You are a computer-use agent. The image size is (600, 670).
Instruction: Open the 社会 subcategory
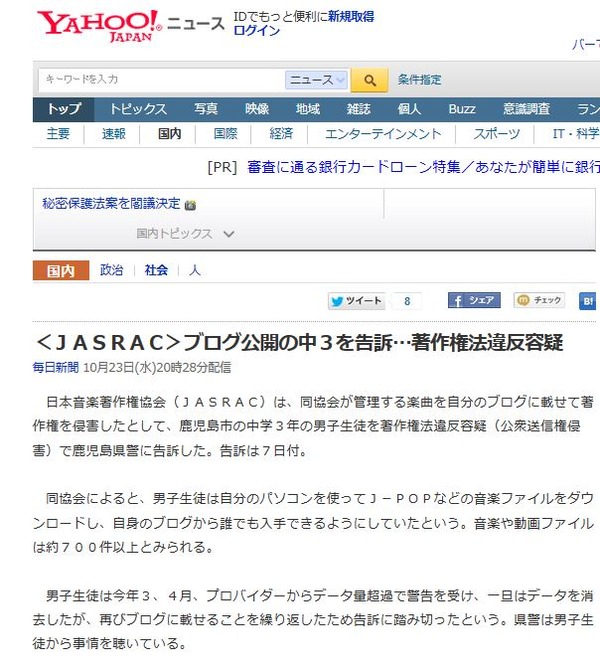coord(156,270)
